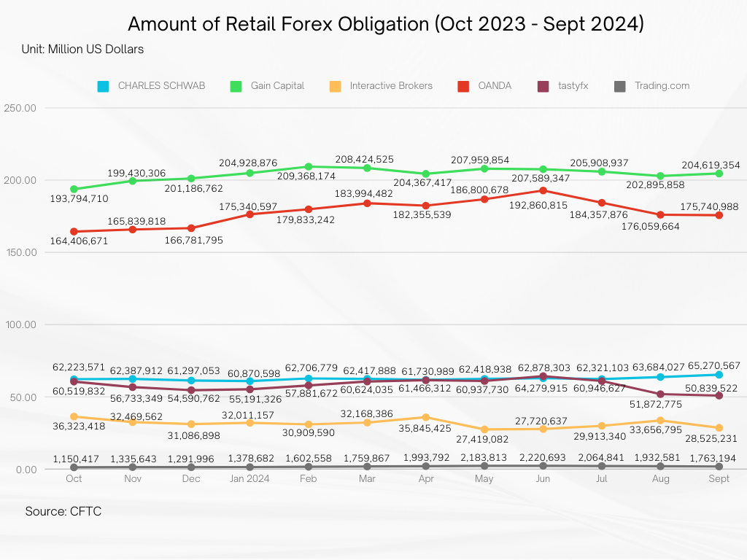Click the green Gain Capital legend swatch
This screenshot has height=560, width=747.
pyautogui.click(x=236, y=86)
